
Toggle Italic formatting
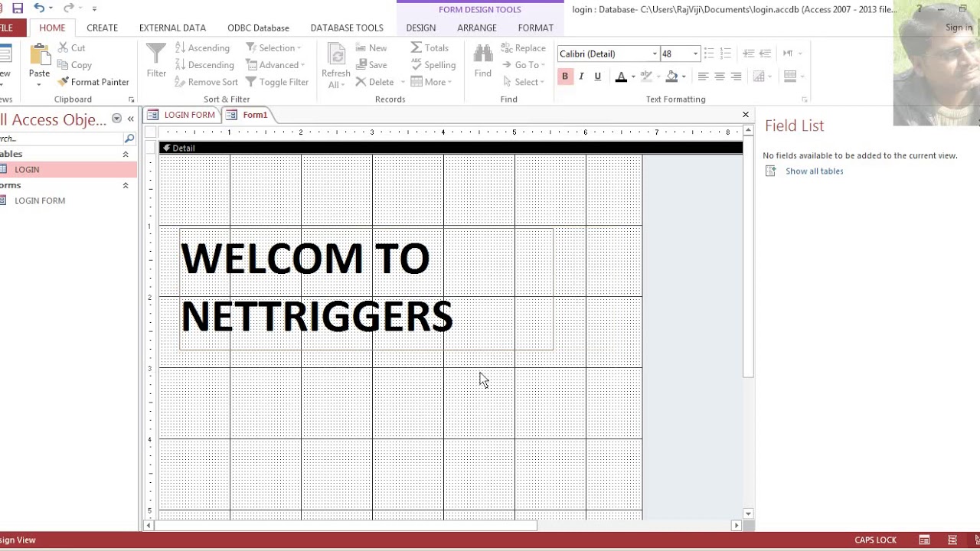[x=581, y=77]
